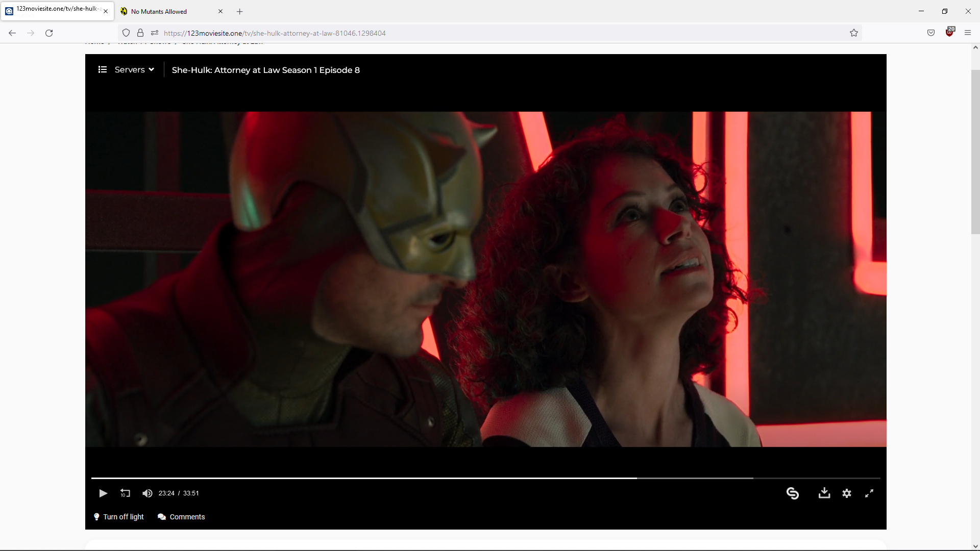
Task: Click the episode title text
Action: click(266, 70)
